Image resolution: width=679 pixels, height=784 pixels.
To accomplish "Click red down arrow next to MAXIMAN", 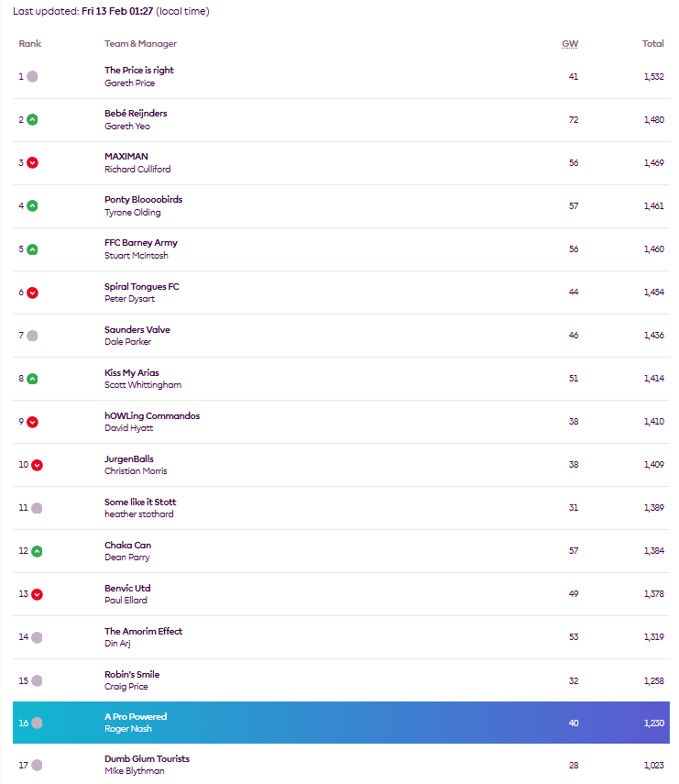I will (x=32, y=163).
